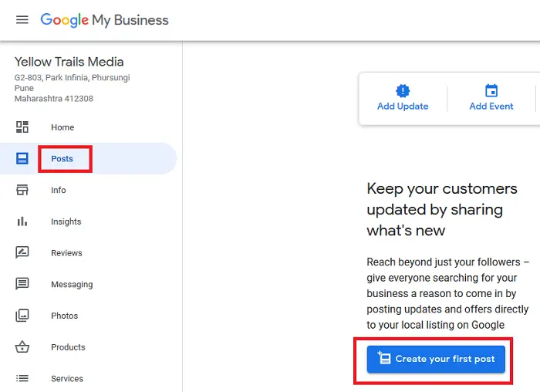Click the Add Update badge icon
The width and height of the screenshot is (540, 392).
pyautogui.click(x=403, y=91)
